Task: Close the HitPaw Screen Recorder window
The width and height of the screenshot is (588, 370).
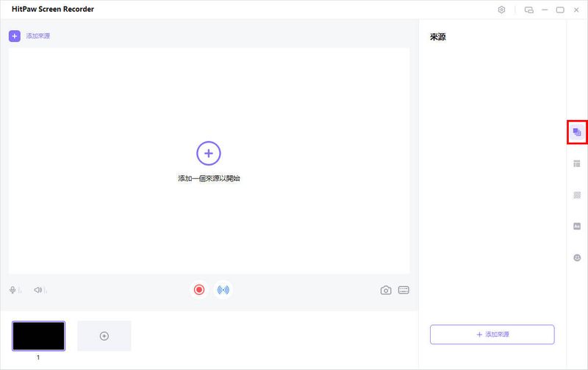Action: coord(576,10)
